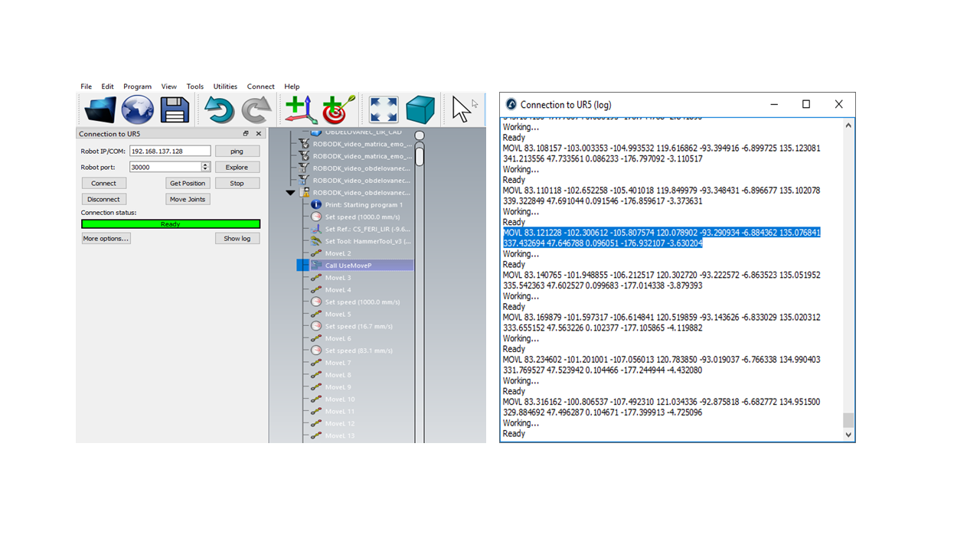
Task: Save the station with the floppy disk icon
Action: 174,110
